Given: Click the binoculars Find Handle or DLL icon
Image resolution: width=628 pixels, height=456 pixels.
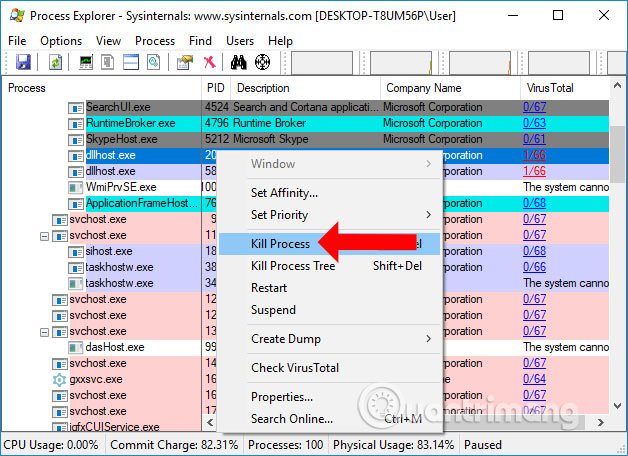Looking at the screenshot, I should pyautogui.click(x=239, y=62).
